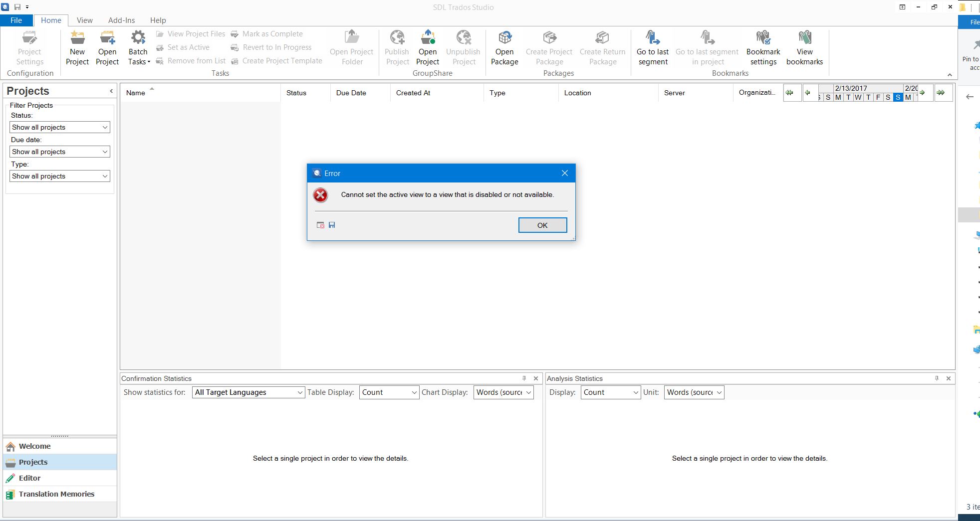Click the Server column header
Screen dimensions: 980x521
pyautogui.click(x=696, y=93)
